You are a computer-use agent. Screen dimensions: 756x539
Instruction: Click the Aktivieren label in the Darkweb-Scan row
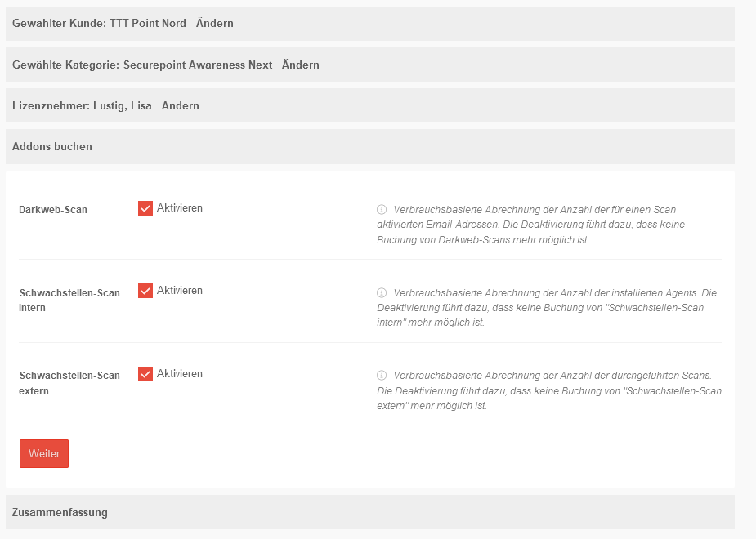[x=180, y=208]
